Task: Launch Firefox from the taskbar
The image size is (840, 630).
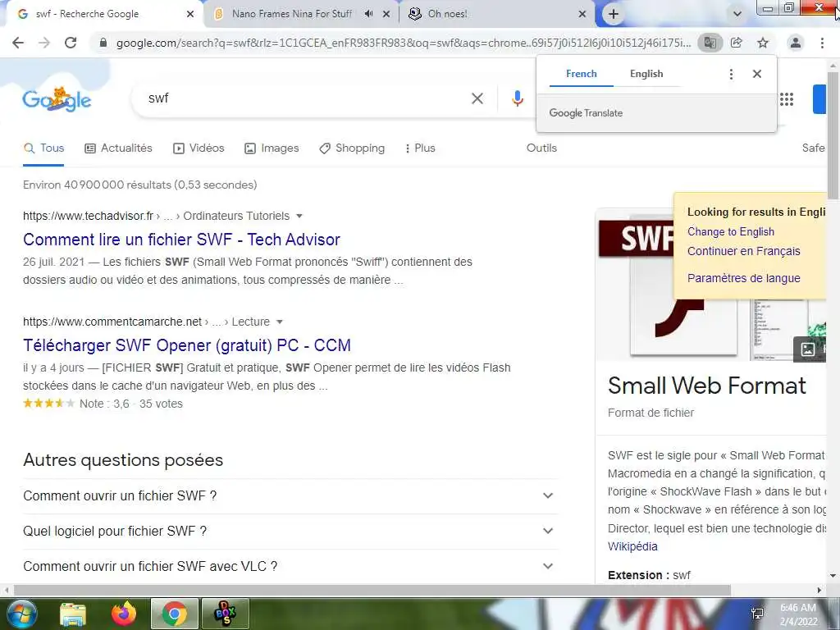Action: (124, 614)
